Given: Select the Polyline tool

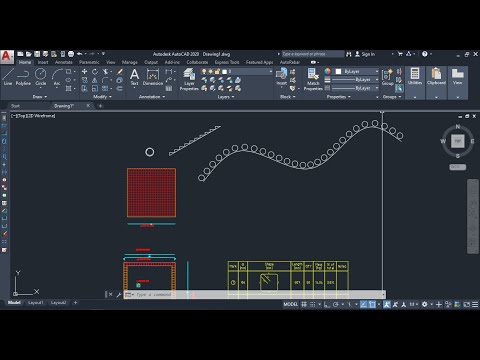Looking at the screenshot, I should pyautogui.click(x=23, y=77).
